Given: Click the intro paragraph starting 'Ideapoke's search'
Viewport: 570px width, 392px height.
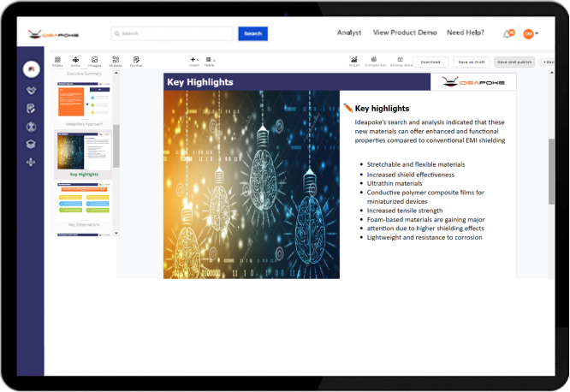Looking at the screenshot, I should pos(430,131).
